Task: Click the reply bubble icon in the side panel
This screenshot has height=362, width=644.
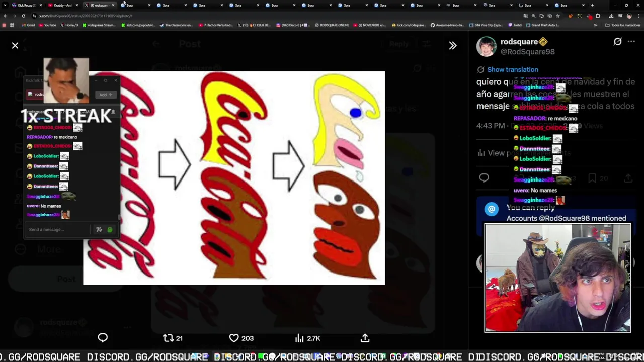Action: tap(484, 177)
